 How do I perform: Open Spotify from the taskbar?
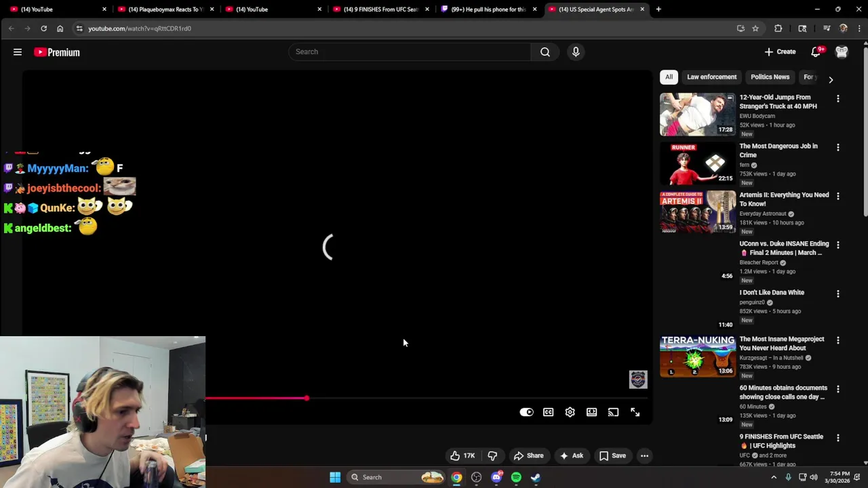pos(516,477)
